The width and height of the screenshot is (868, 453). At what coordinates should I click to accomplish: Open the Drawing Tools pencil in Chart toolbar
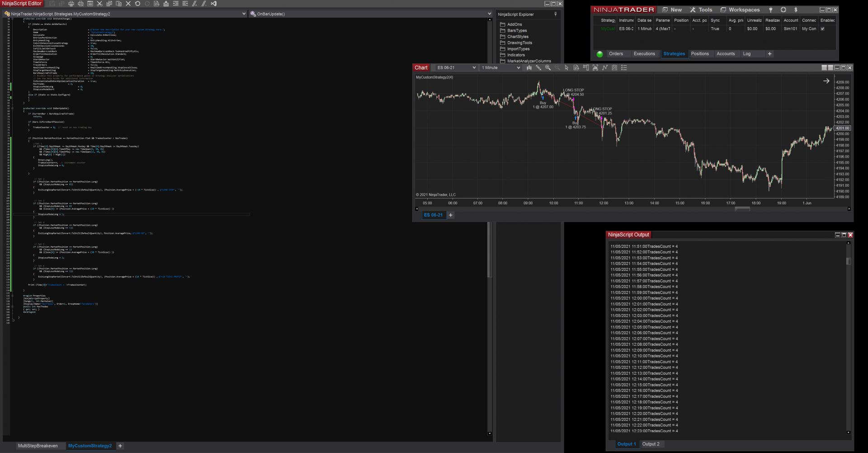[x=538, y=68]
